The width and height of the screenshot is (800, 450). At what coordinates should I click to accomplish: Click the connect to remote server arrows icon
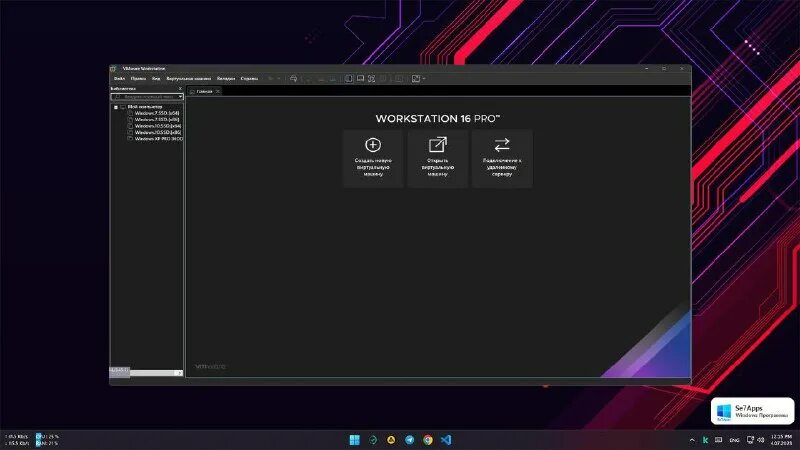(x=502, y=145)
